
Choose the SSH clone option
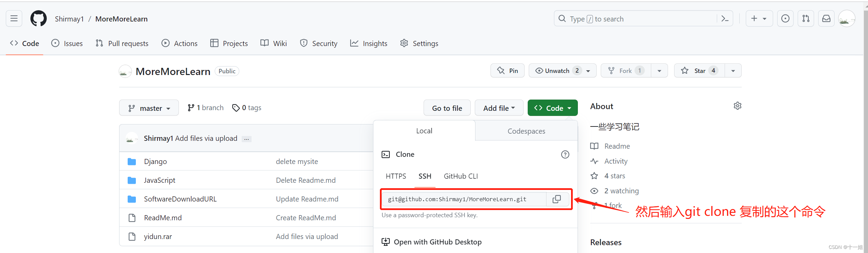coord(425,176)
